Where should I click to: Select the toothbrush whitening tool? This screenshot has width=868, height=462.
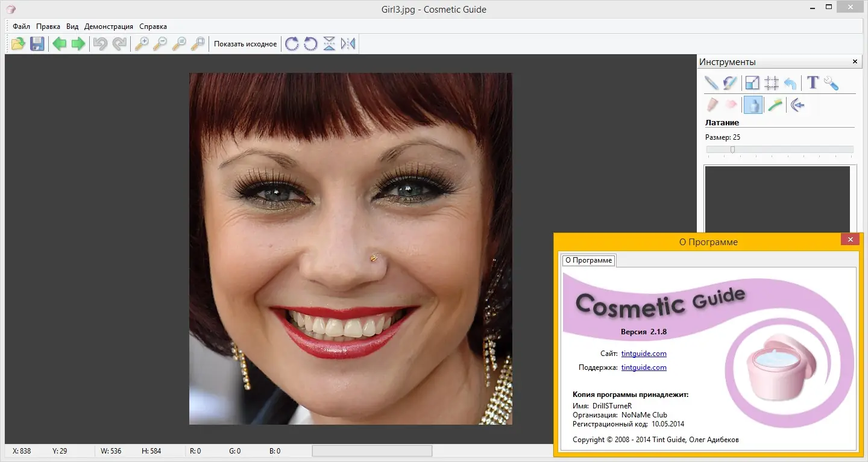pos(775,105)
